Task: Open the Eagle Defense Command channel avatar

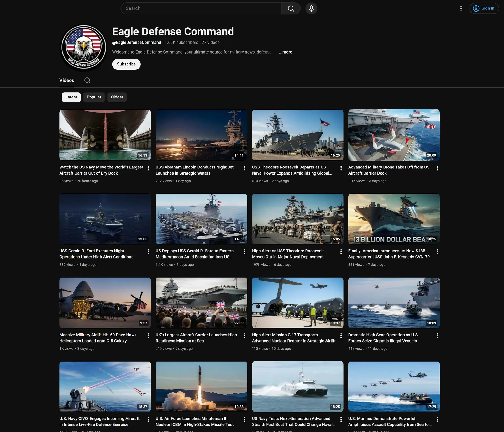Action: click(84, 48)
